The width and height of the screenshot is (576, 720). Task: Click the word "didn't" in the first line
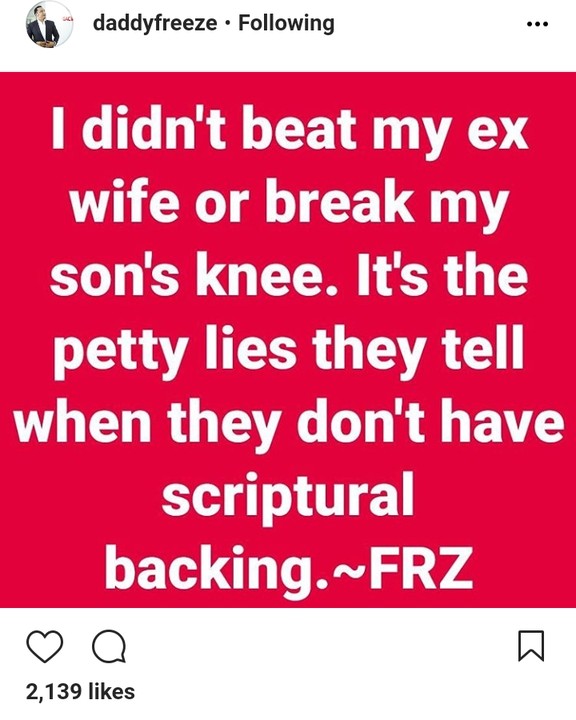click(153, 128)
